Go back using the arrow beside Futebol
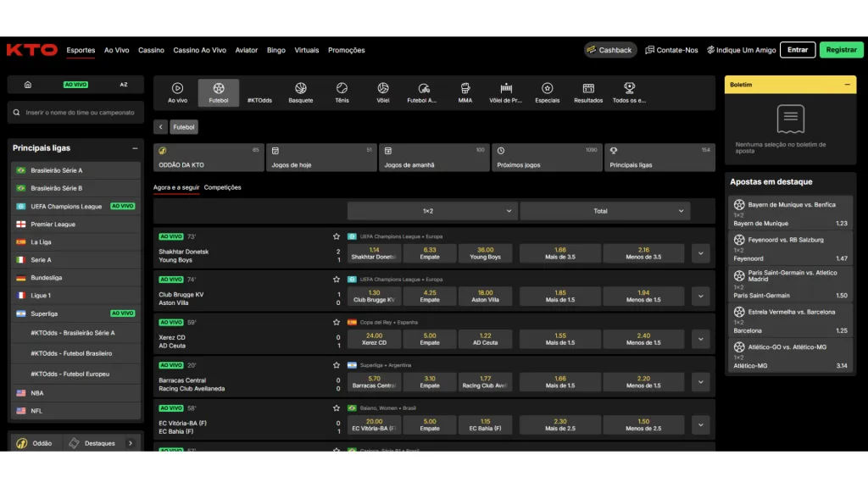This screenshot has height=488, width=868. tap(160, 127)
